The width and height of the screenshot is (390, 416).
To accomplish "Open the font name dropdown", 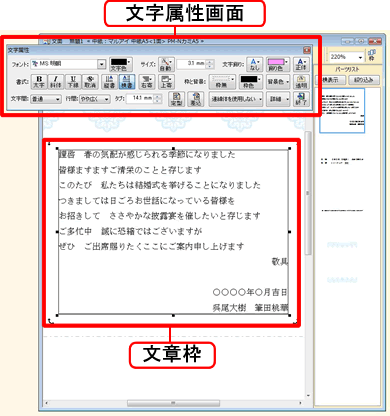I will 101,64.
